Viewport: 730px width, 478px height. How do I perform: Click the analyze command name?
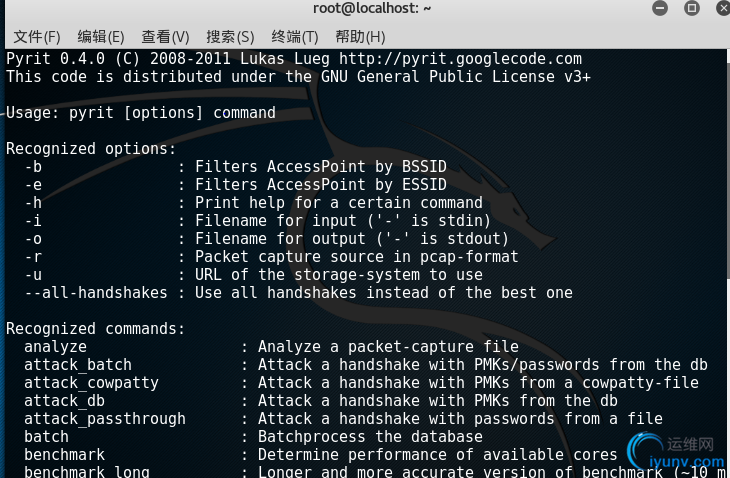(55, 347)
